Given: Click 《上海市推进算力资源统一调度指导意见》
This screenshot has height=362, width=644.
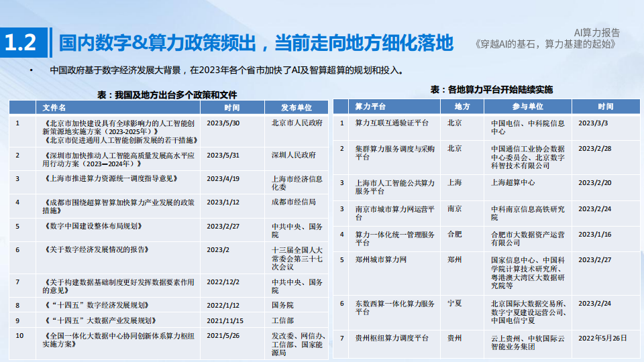Looking at the screenshot, I should pyautogui.click(x=111, y=178).
